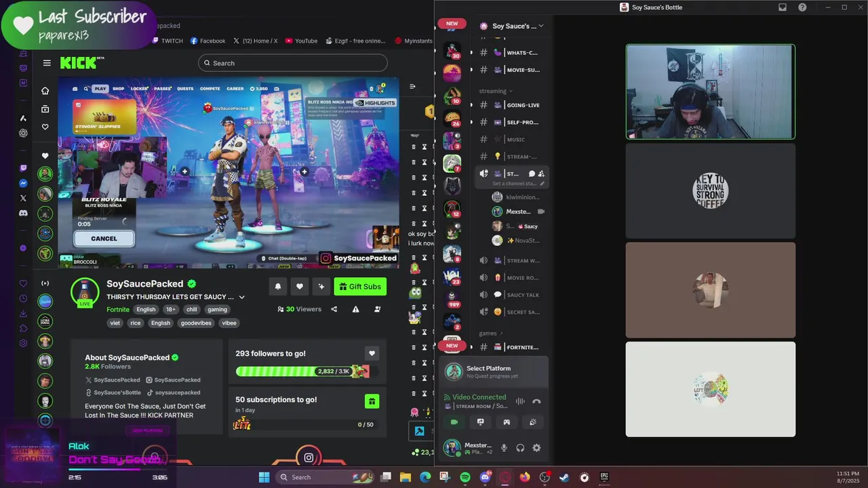Open Steam from the taskbar
Viewport: 868px width, 488px height.
[564, 477]
